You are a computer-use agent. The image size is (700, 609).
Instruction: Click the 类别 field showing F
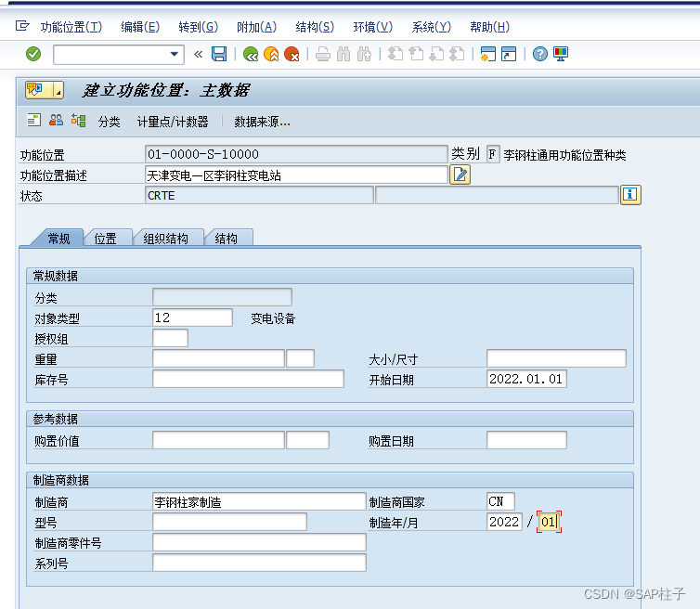coord(492,154)
